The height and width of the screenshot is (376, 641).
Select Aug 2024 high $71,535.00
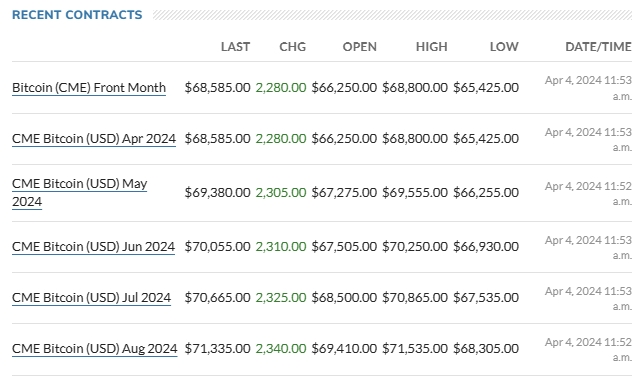(x=415, y=349)
